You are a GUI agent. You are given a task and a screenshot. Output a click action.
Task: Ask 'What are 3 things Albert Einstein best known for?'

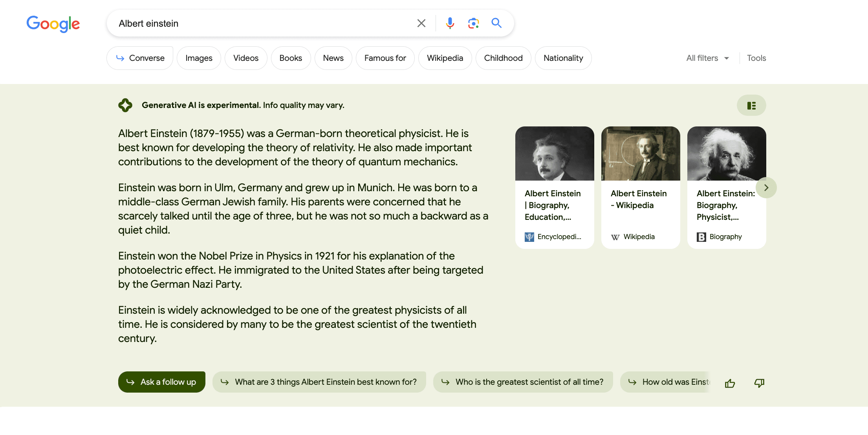click(x=319, y=382)
